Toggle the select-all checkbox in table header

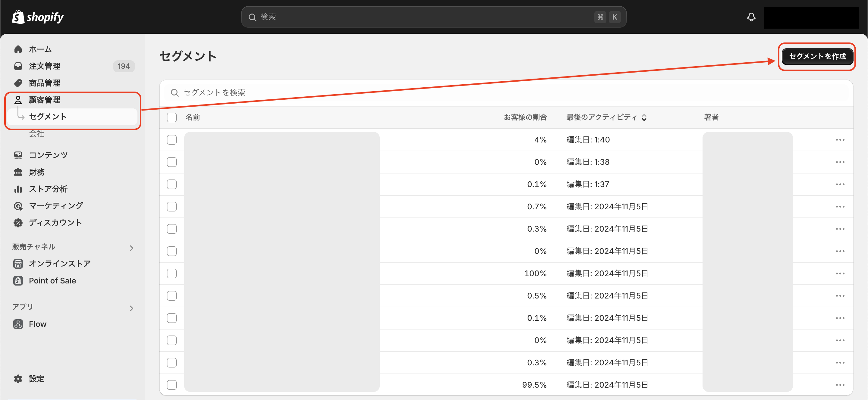click(172, 117)
